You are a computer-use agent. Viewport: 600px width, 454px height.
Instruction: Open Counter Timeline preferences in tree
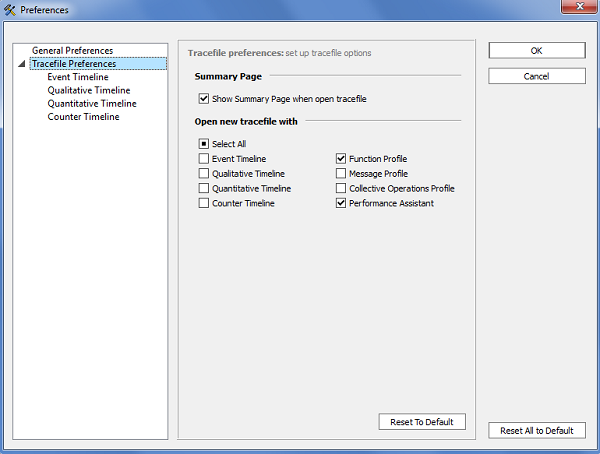tap(83, 117)
